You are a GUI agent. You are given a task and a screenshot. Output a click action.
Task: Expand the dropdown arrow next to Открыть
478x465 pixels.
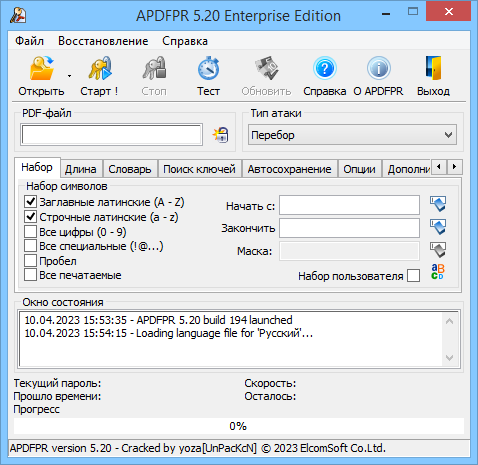pos(69,76)
